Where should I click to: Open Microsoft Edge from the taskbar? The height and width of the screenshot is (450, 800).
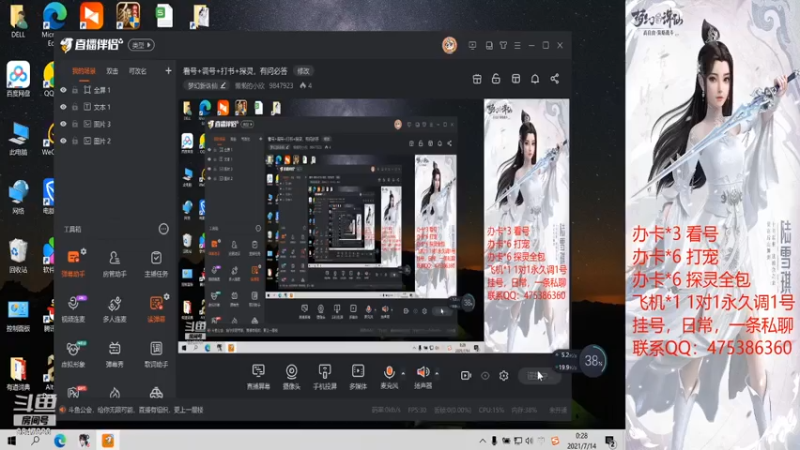[x=60, y=440]
